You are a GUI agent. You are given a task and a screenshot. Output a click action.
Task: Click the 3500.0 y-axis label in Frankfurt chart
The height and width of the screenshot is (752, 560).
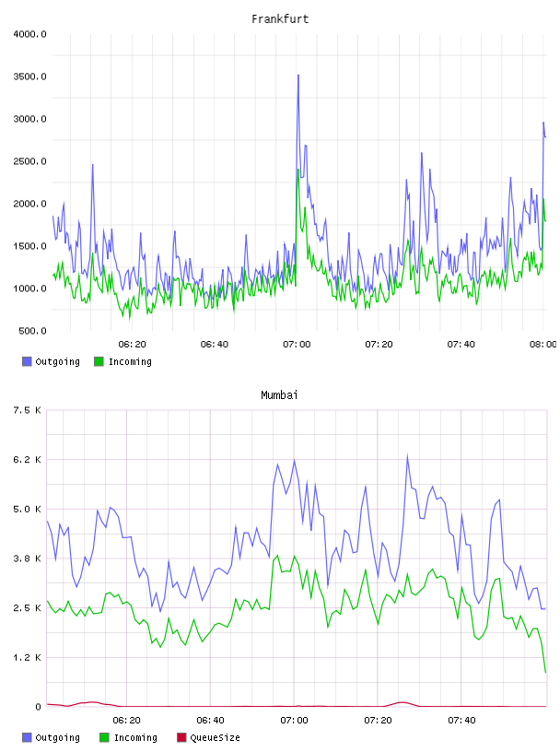coord(29,76)
